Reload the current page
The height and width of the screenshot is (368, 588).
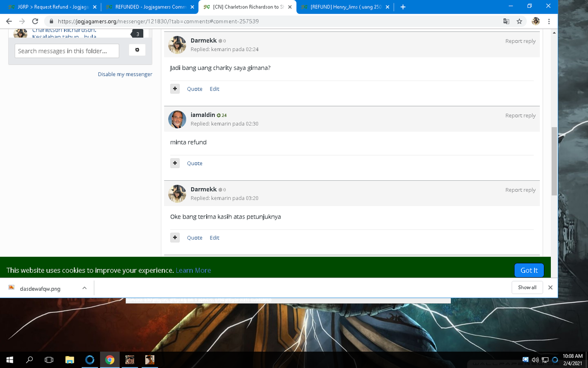tap(35, 21)
